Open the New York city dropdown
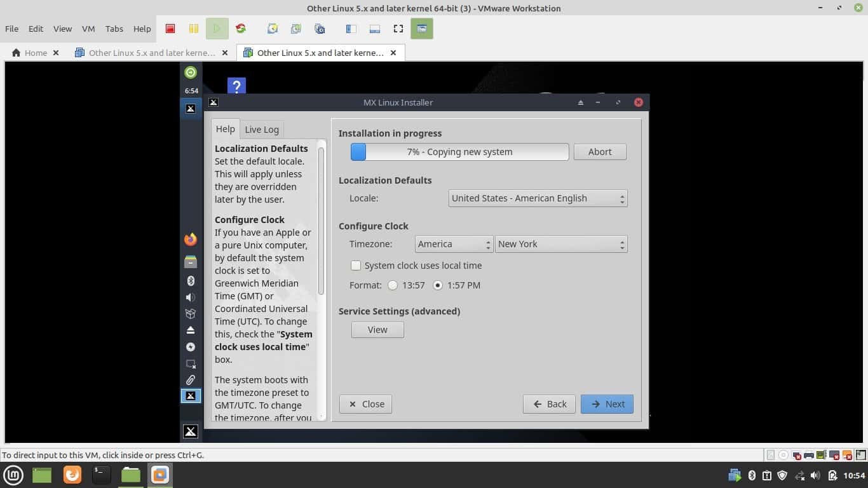 click(561, 244)
